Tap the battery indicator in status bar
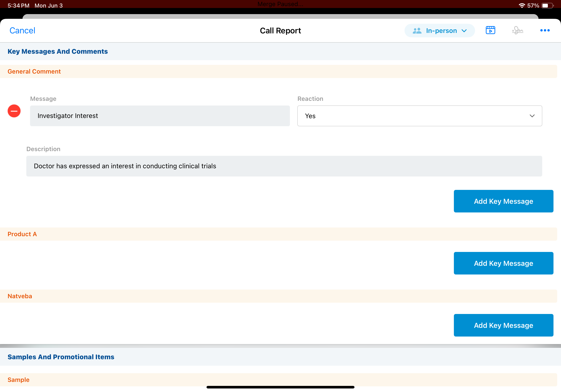This screenshot has width=561, height=392. point(547,6)
